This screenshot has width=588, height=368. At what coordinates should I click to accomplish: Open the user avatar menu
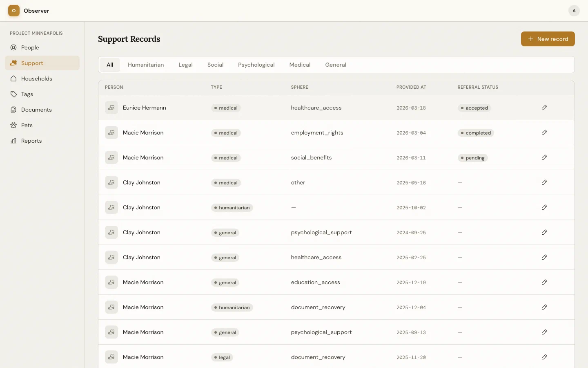(x=574, y=11)
